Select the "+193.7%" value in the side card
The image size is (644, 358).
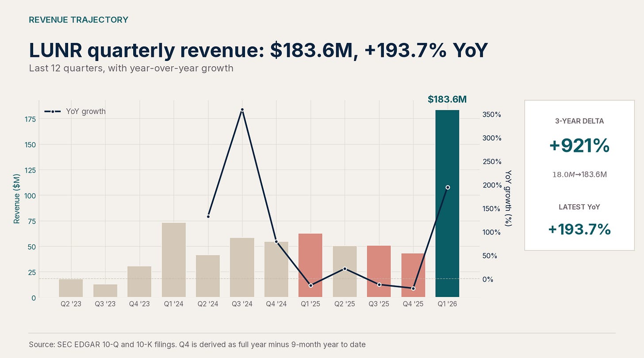pos(579,229)
